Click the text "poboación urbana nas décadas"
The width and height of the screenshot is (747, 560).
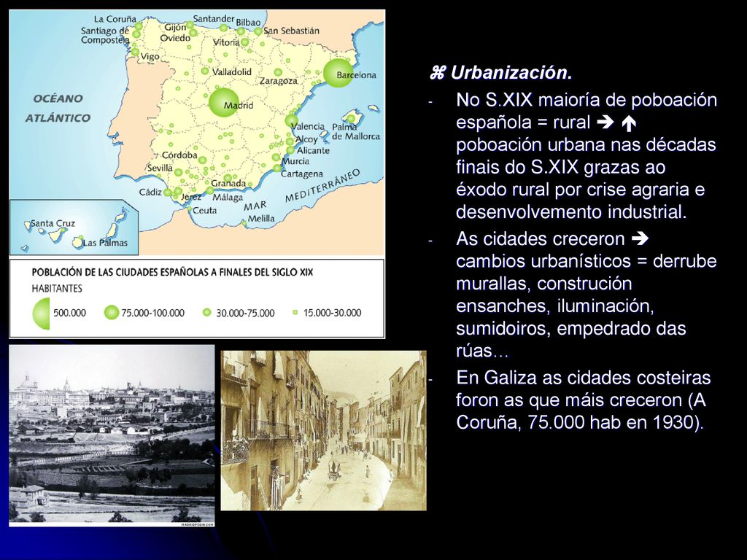pos(586,145)
